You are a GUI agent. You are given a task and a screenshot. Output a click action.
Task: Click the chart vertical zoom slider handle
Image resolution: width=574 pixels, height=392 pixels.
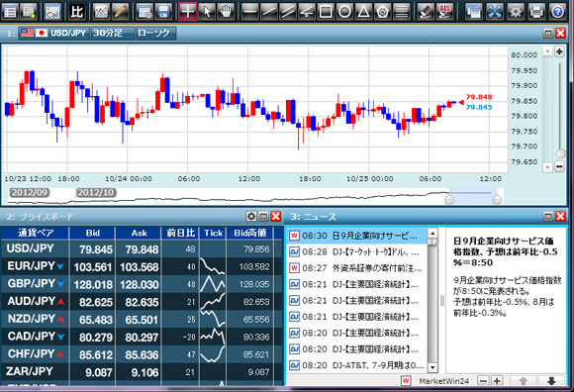click(x=560, y=153)
